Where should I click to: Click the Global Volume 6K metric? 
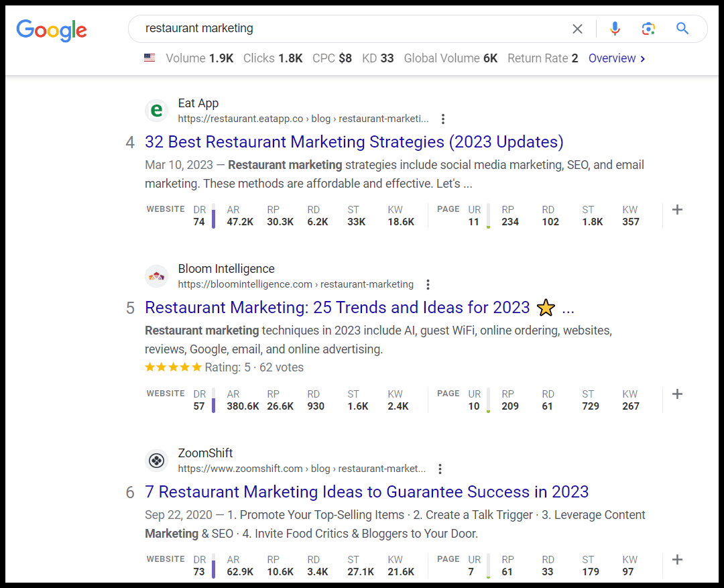[x=450, y=58]
